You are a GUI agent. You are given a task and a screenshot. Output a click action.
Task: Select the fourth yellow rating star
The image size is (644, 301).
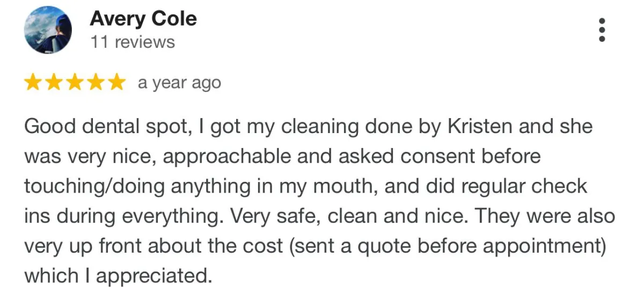(x=94, y=83)
